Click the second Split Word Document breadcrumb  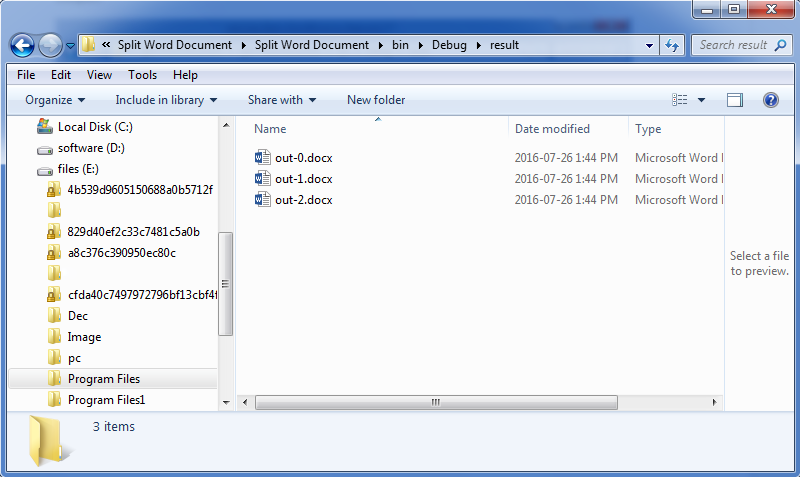[x=312, y=45]
